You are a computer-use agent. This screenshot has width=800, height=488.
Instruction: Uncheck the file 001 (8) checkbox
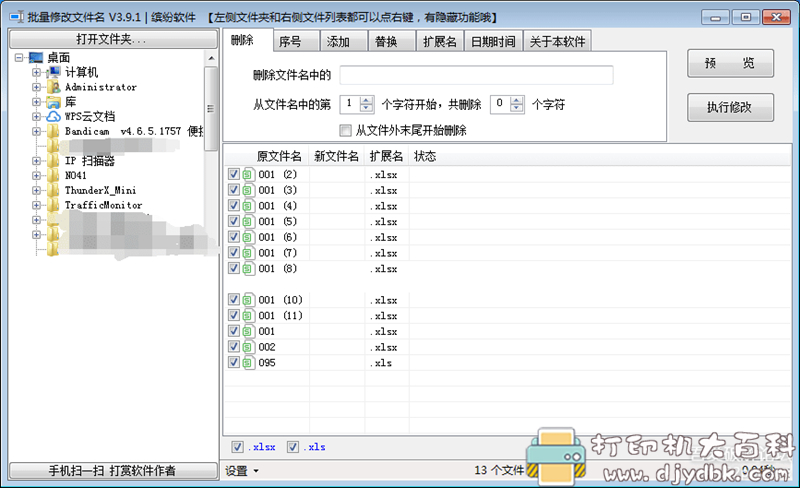click(234, 268)
